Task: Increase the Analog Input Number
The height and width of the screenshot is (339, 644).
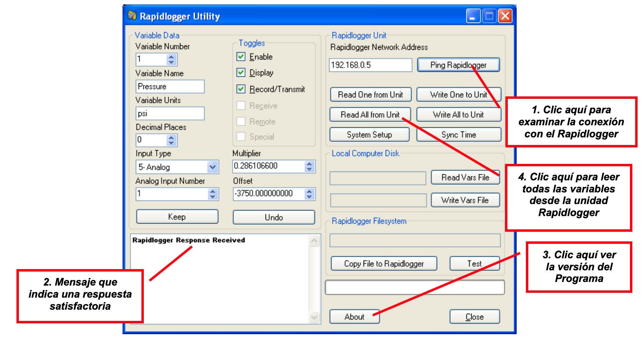Action: click(213, 192)
